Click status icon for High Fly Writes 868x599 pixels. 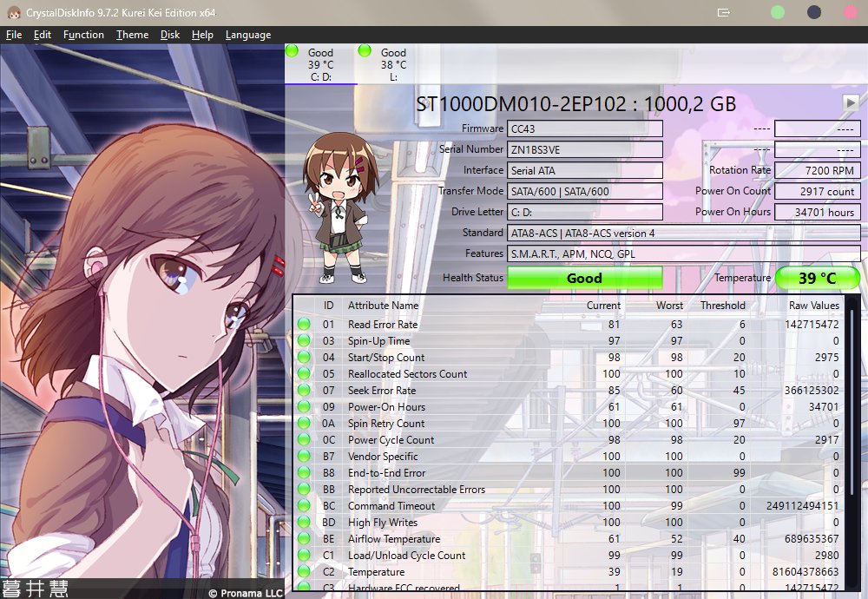coord(304,522)
